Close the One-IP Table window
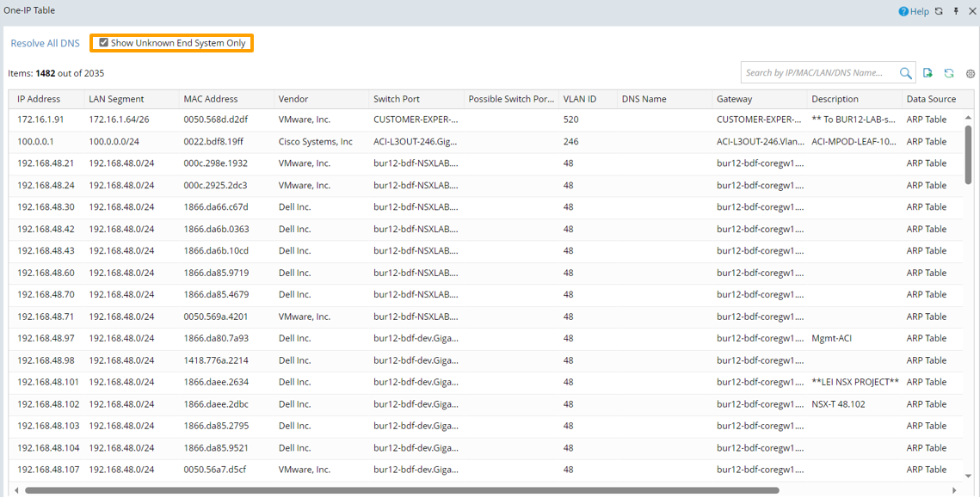980x498 pixels. [971, 11]
